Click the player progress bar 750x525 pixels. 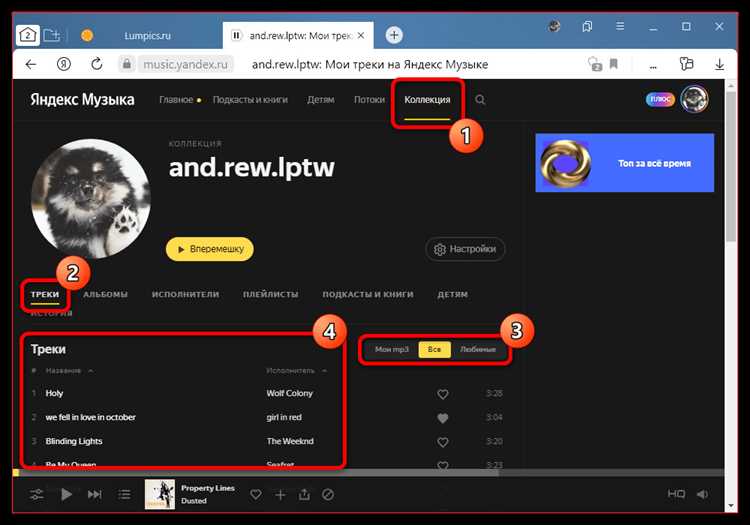pyautogui.click(x=368, y=473)
